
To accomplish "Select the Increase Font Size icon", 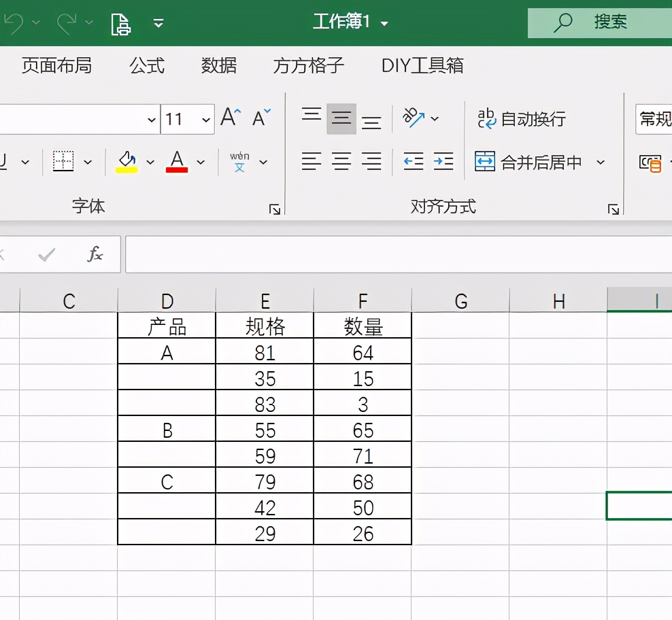I will (229, 116).
